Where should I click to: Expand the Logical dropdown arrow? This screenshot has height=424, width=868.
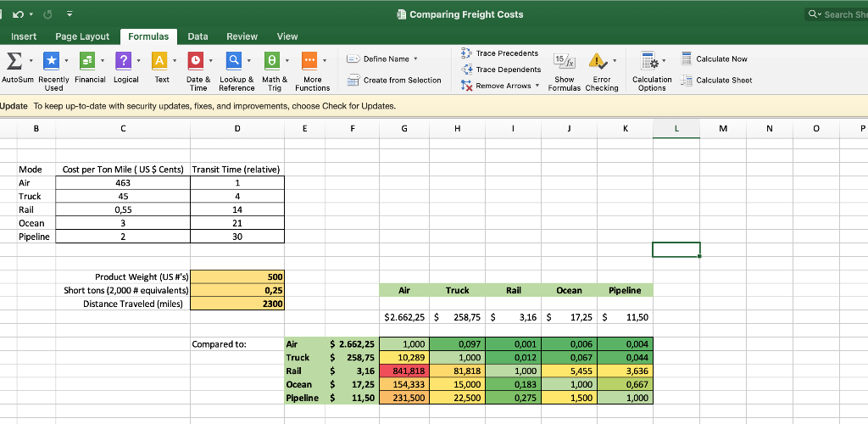point(139,59)
